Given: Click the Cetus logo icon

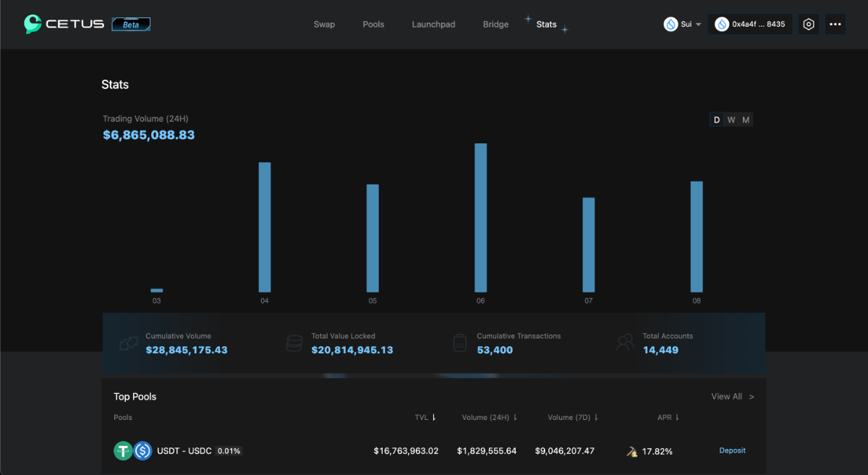Looking at the screenshot, I should (33, 24).
